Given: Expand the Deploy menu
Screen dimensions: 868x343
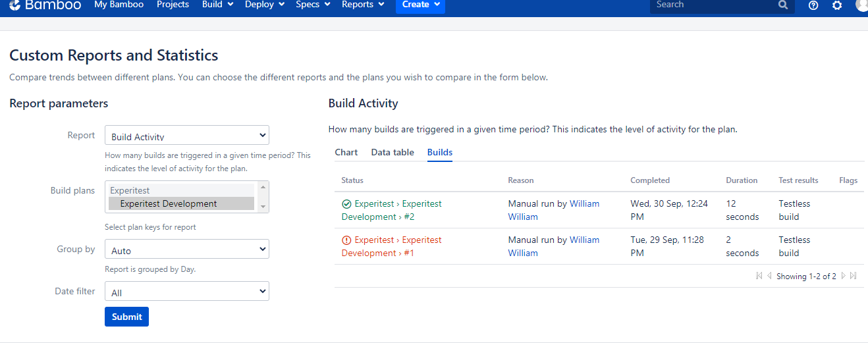Looking at the screenshot, I should [265, 5].
